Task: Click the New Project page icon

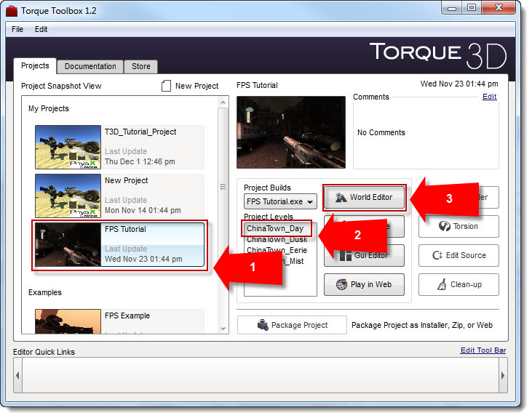Action: (x=166, y=86)
